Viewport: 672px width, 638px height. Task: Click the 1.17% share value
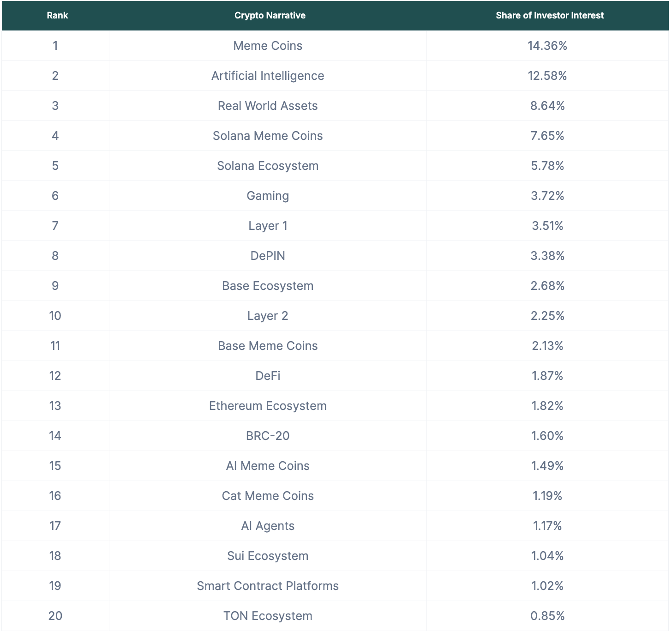coord(547,526)
